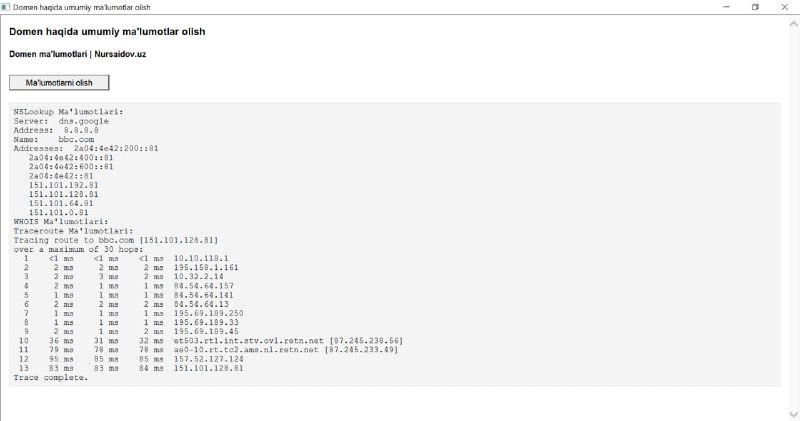Image resolution: width=800 pixels, height=421 pixels.
Task: Click the scrollbar down arrow
Action: point(794,414)
